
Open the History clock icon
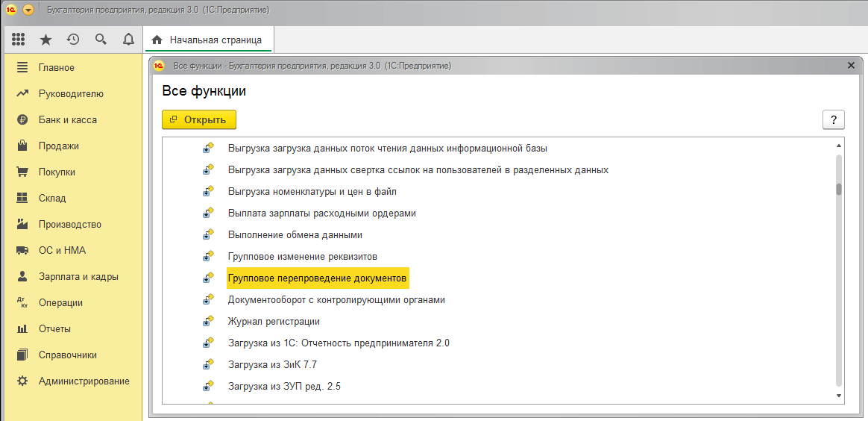pyautogui.click(x=73, y=40)
